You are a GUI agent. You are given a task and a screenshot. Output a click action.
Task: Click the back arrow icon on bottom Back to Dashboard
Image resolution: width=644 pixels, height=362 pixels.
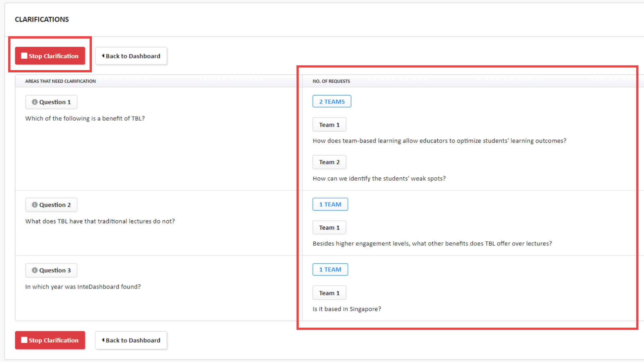[x=103, y=340]
